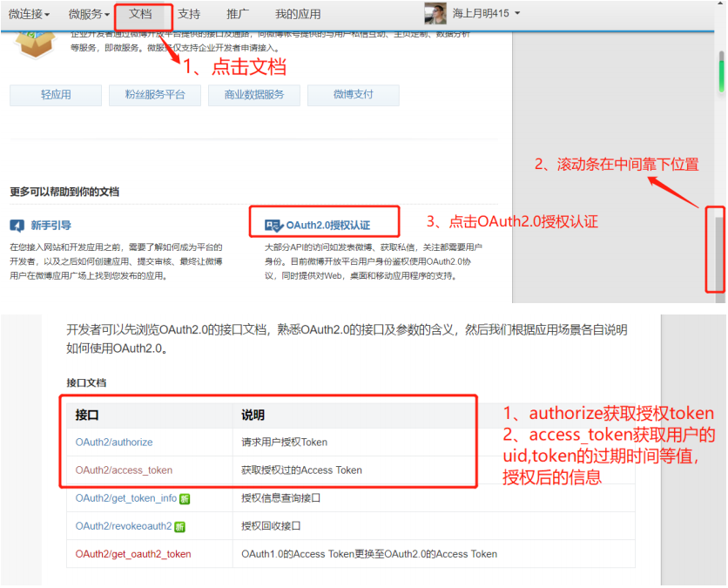Open the OAuth2.0授权认证 link

(328, 226)
